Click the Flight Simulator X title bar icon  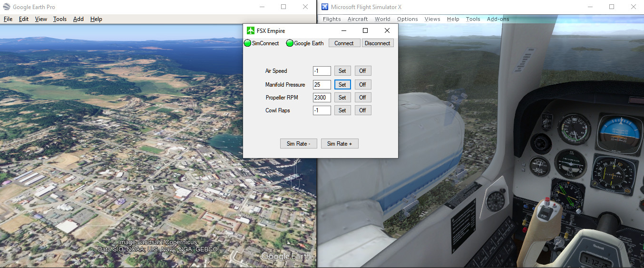324,7
